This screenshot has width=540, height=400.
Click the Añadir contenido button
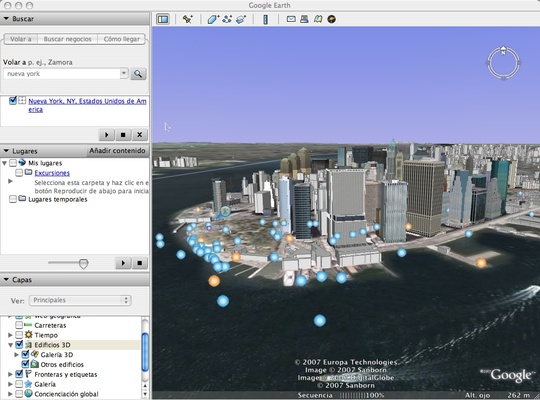click(x=117, y=151)
